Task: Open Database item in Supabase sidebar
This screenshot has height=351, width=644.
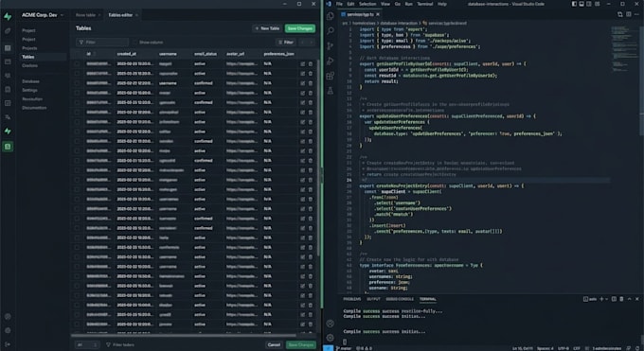Action: 31,81
